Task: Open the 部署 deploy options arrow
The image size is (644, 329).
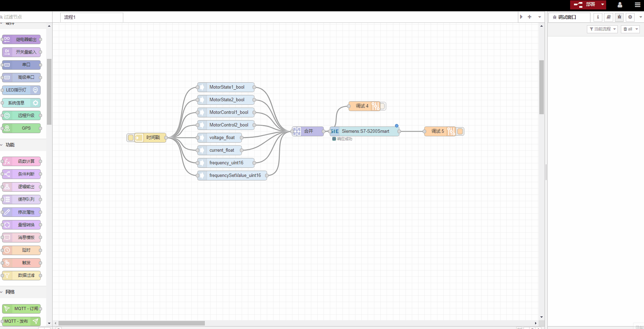Action: (602, 5)
